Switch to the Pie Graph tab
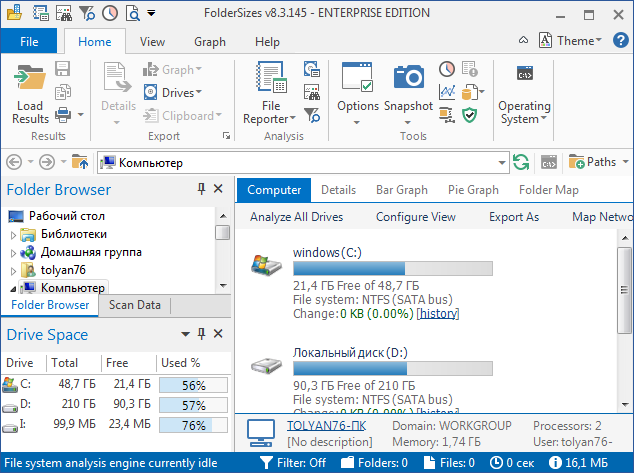This screenshot has width=634, height=473. click(473, 190)
